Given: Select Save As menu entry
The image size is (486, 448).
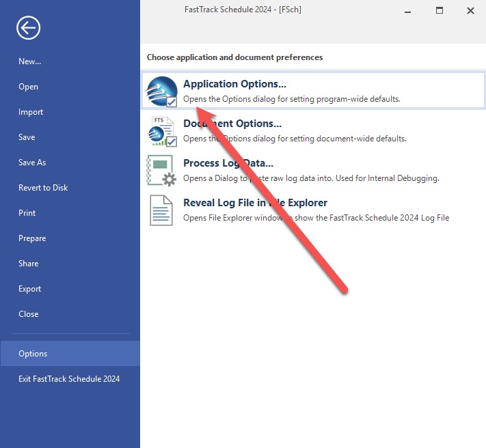Looking at the screenshot, I should [32, 163].
